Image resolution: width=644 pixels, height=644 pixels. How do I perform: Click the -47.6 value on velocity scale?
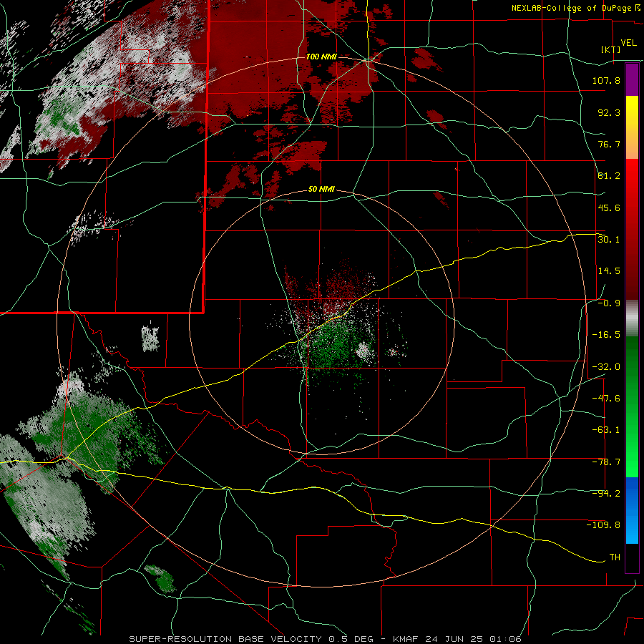pyautogui.click(x=606, y=399)
